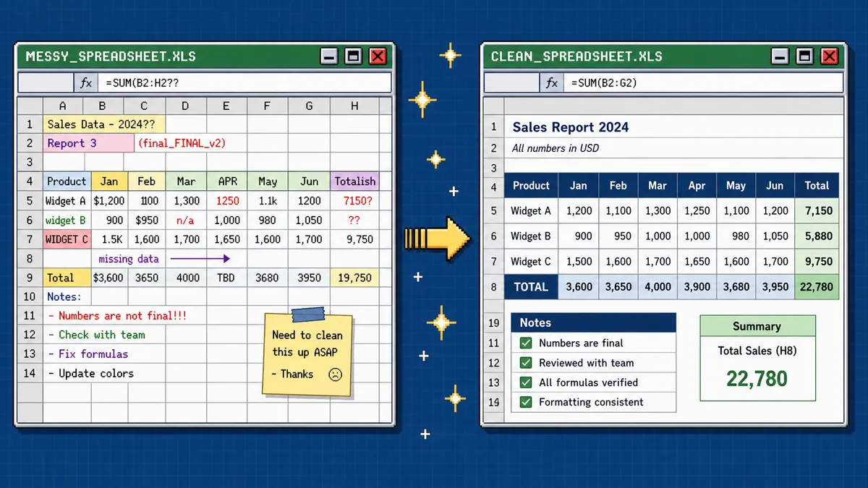Click the formula bar showing =SUM(B2:G2)
The image size is (868, 488).
tap(702, 83)
